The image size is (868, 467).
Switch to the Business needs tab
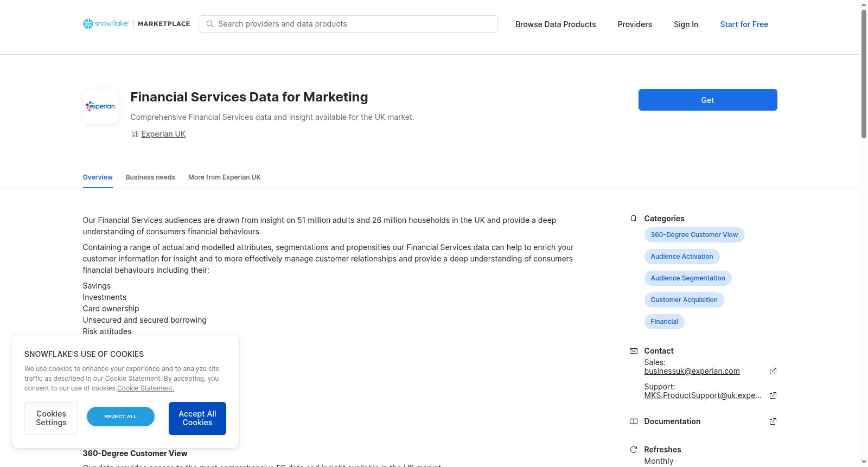pos(150,177)
